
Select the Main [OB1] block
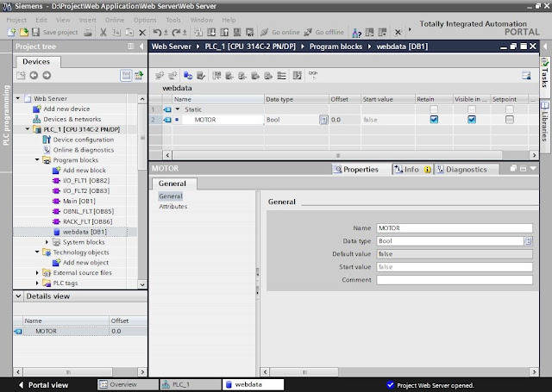click(78, 201)
